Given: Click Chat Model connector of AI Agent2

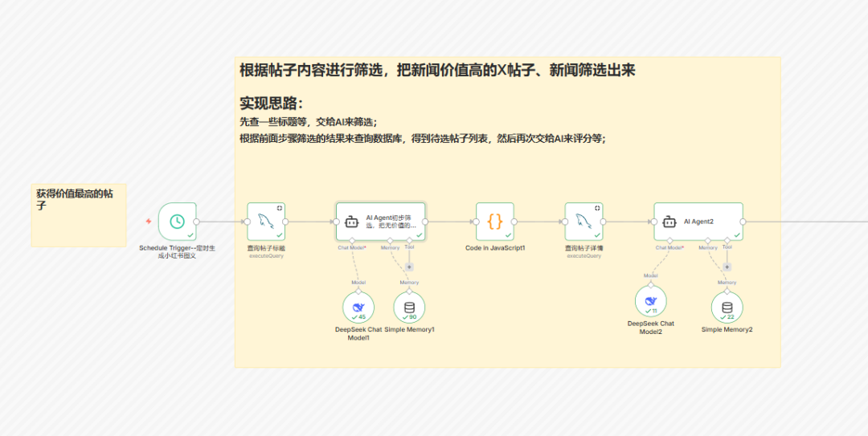Looking at the screenshot, I should pyautogui.click(x=669, y=241).
